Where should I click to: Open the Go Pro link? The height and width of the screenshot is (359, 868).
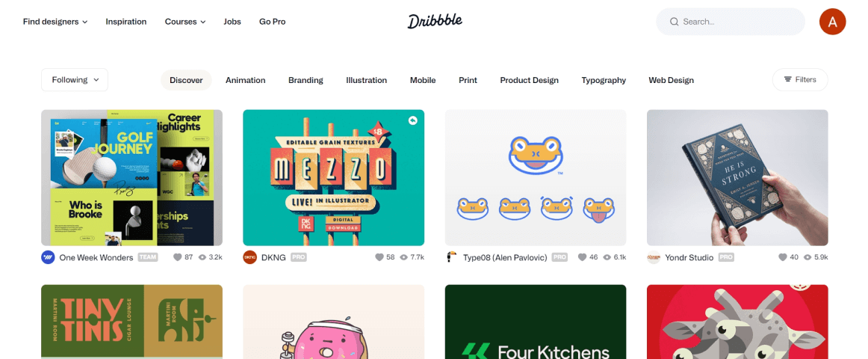click(x=273, y=22)
